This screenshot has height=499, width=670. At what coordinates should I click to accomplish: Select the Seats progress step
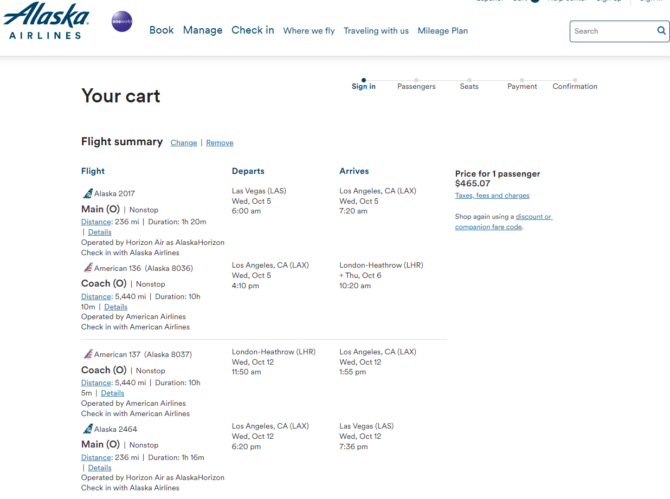pos(469,85)
